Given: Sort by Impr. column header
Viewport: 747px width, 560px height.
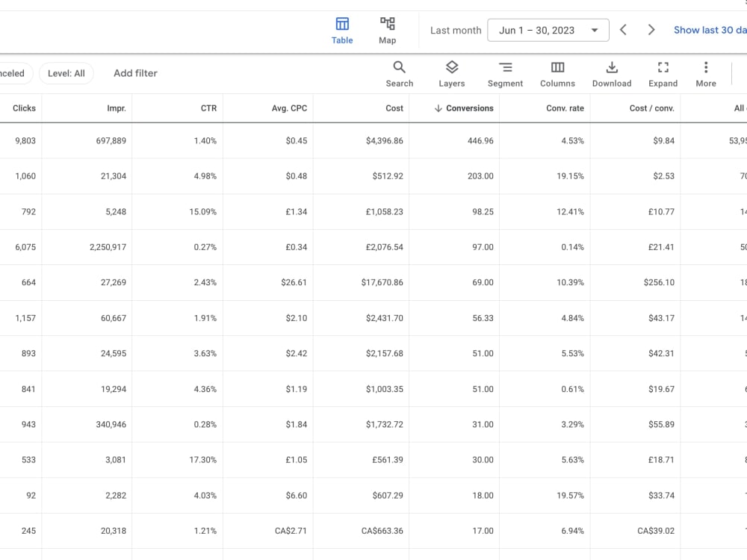Looking at the screenshot, I should [x=117, y=108].
